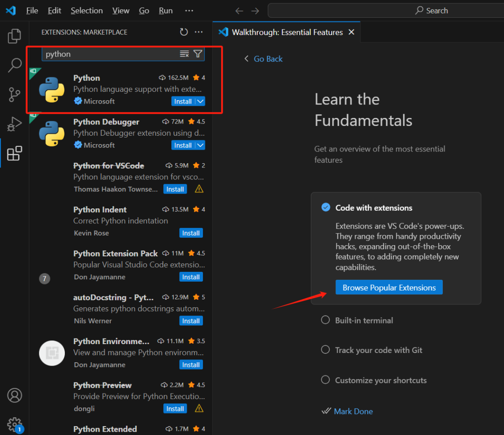Viewport: 504px width, 435px height.
Task: Navigate back with the left arrow
Action: click(x=239, y=11)
